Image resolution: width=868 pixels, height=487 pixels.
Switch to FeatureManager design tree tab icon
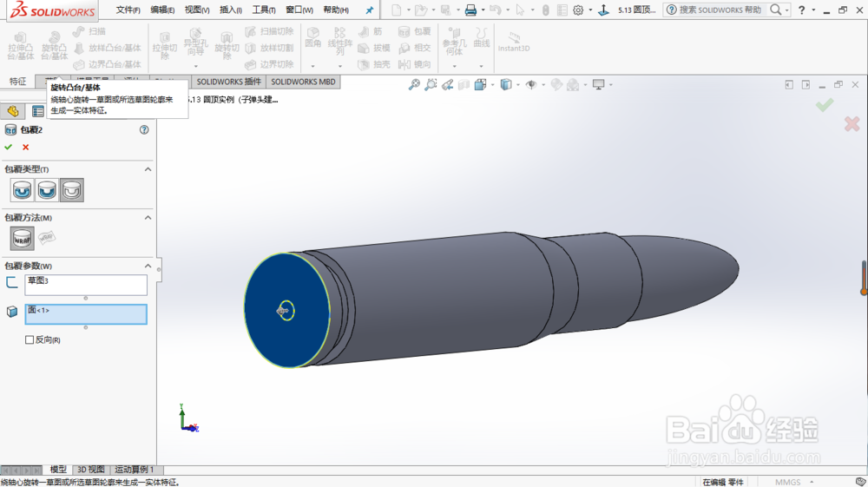[13, 111]
